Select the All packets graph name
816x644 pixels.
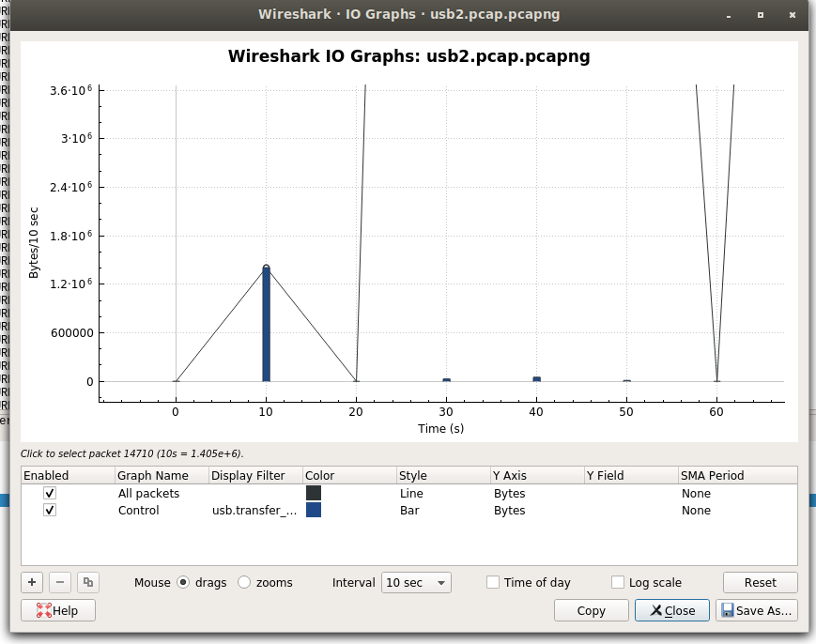[149, 493]
